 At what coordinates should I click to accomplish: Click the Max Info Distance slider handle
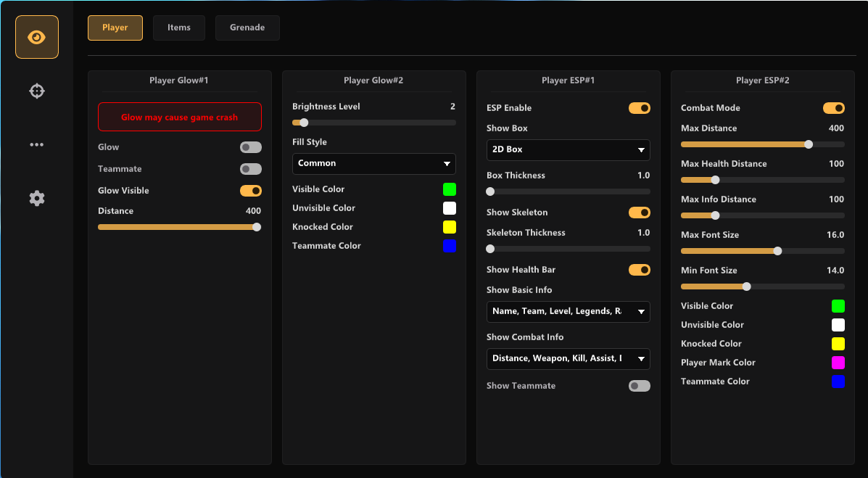click(x=715, y=215)
